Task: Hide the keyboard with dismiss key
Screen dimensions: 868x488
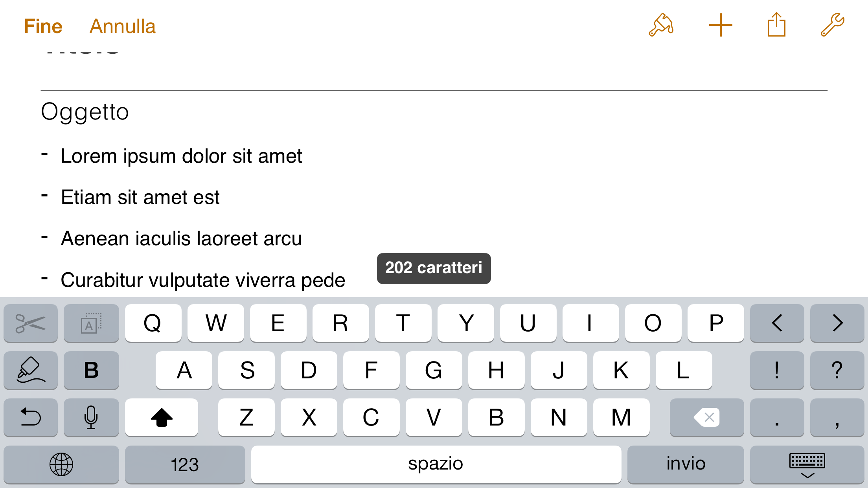Action: pyautogui.click(x=807, y=464)
